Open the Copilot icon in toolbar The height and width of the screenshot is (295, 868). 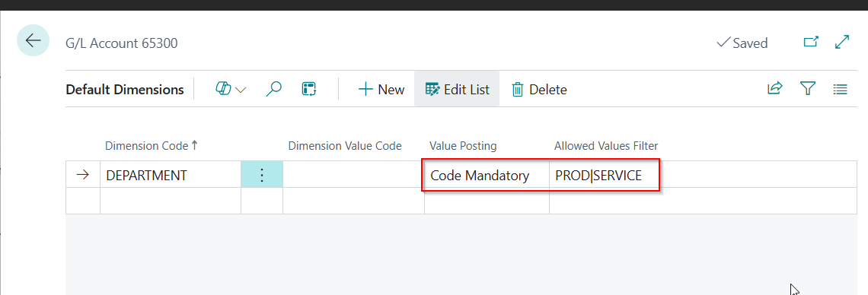[x=223, y=89]
